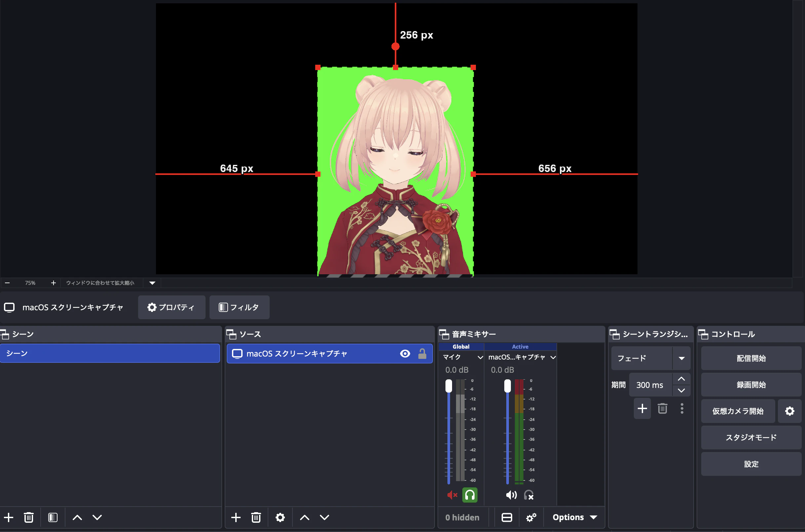Adjust the マイク volume slider

(x=449, y=386)
